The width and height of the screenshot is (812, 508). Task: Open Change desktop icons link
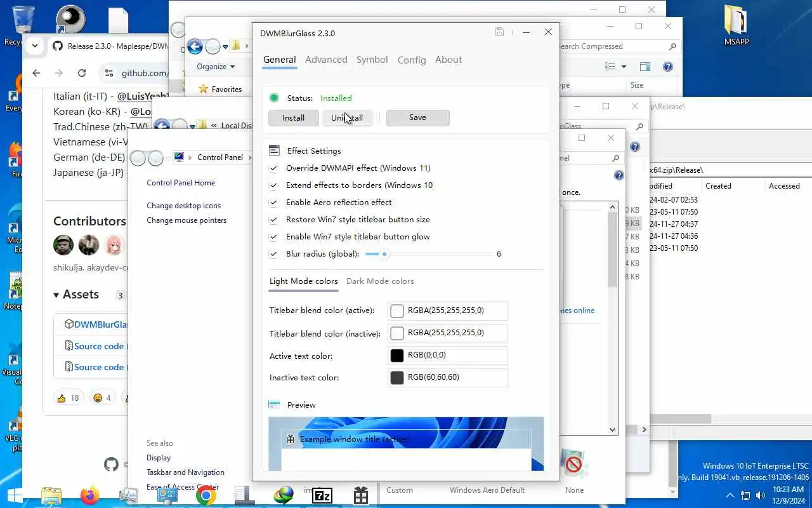[184, 206]
